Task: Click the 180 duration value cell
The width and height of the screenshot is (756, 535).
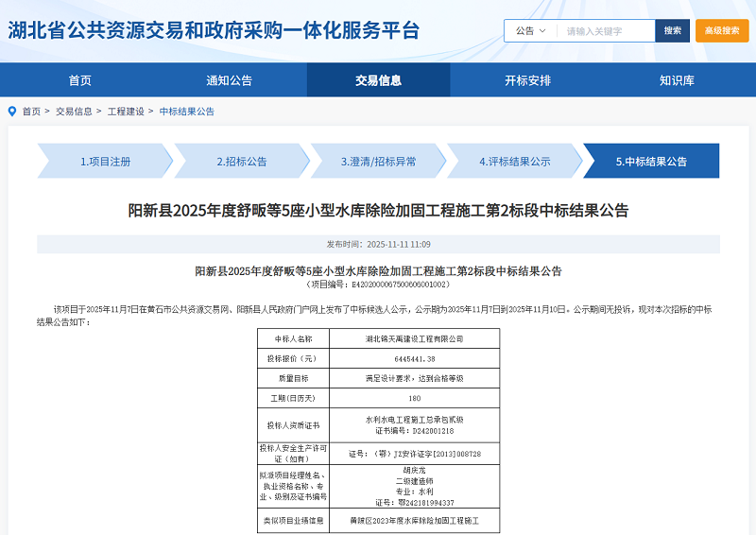Action: pos(414,399)
